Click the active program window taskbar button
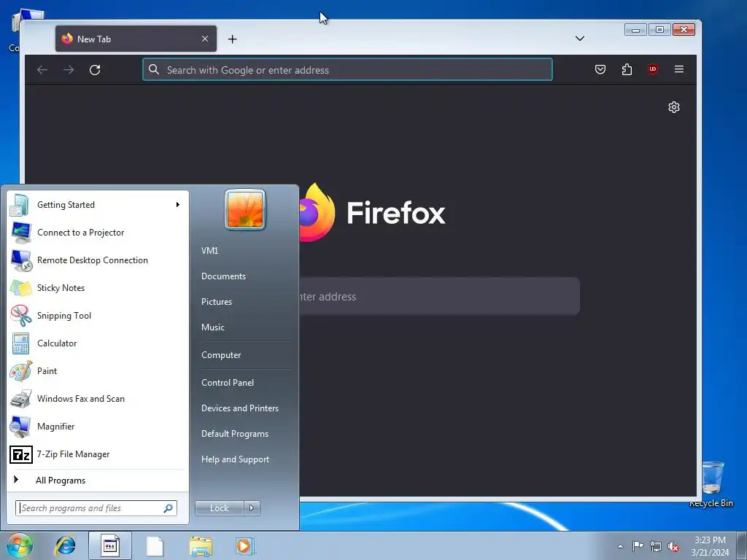This screenshot has width=747, height=560. (x=110, y=546)
